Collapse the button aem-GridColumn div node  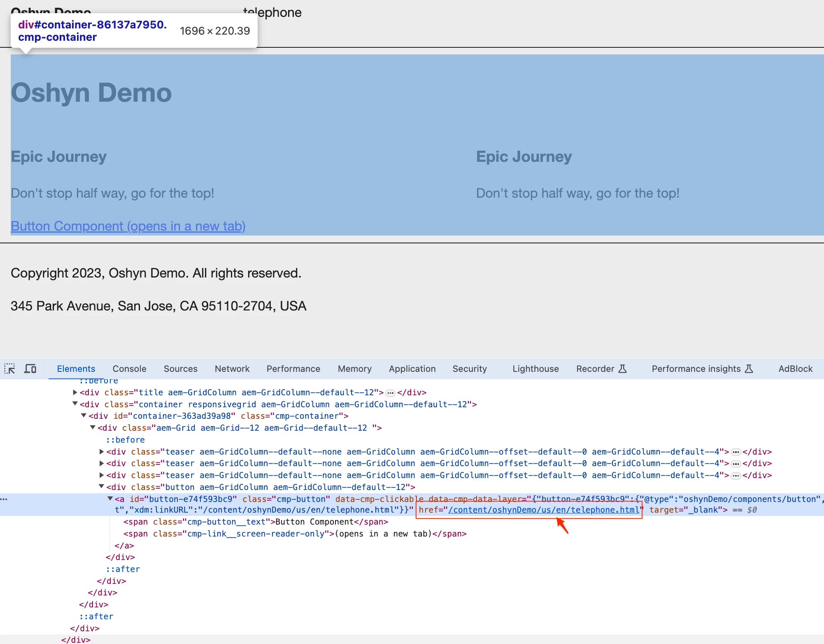pyautogui.click(x=102, y=487)
